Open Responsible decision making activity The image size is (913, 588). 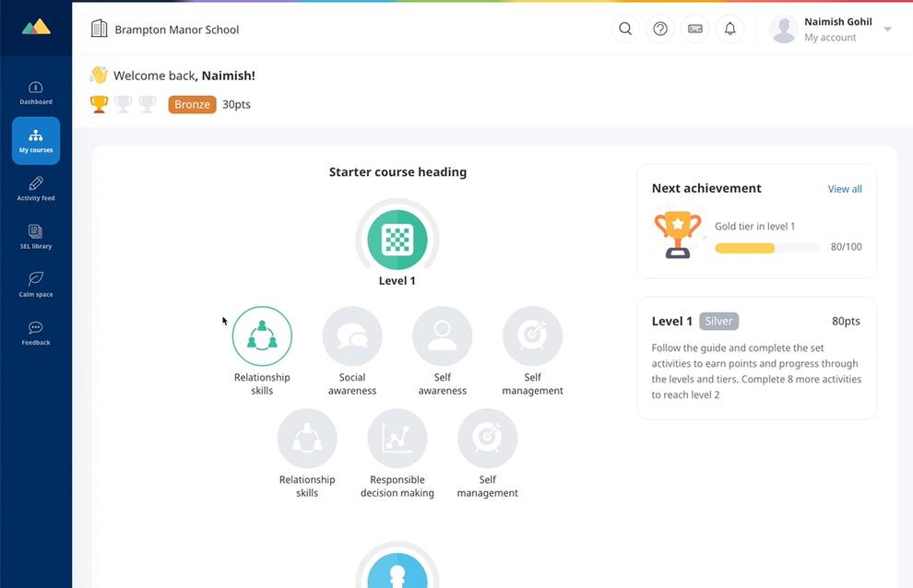397,439
